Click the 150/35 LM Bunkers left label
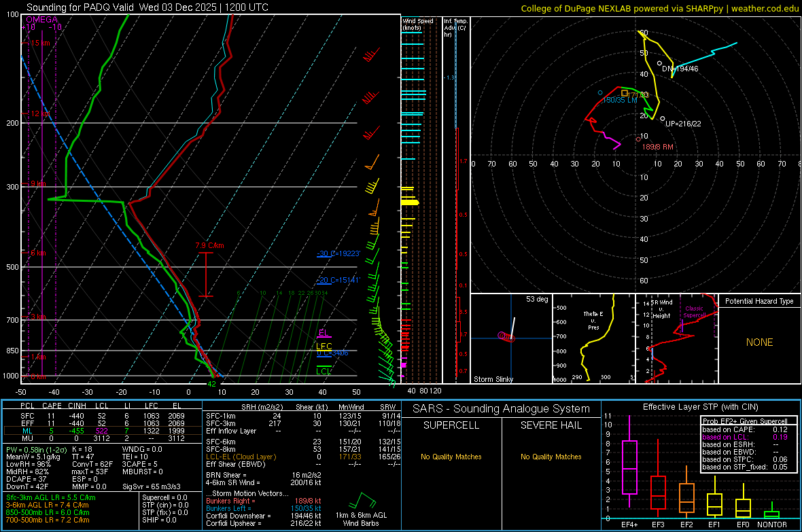Screen dimensions: 802x532 (x=620, y=101)
